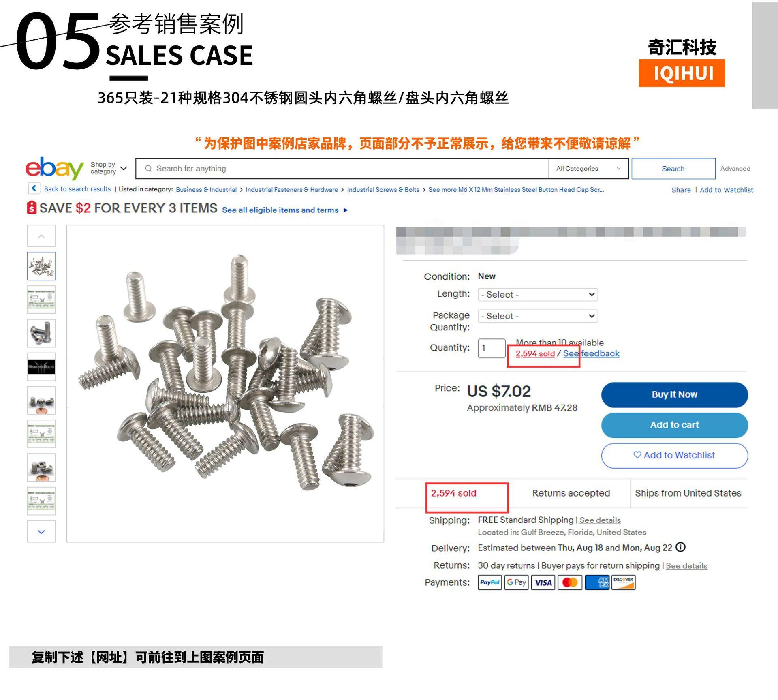The height and width of the screenshot is (700, 778).
Task: Open the Length select dropdown
Action: click(x=538, y=295)
